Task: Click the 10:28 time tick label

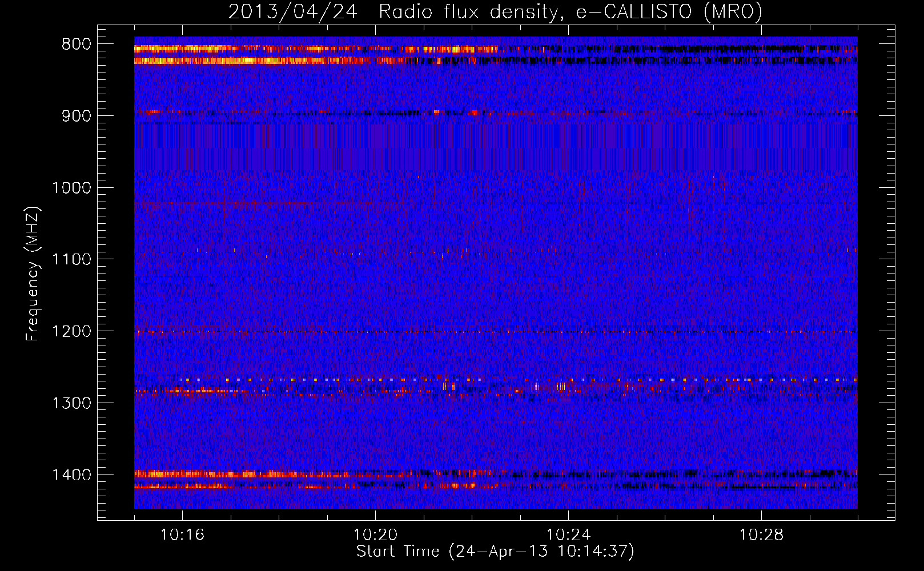Action: [761, 535]
